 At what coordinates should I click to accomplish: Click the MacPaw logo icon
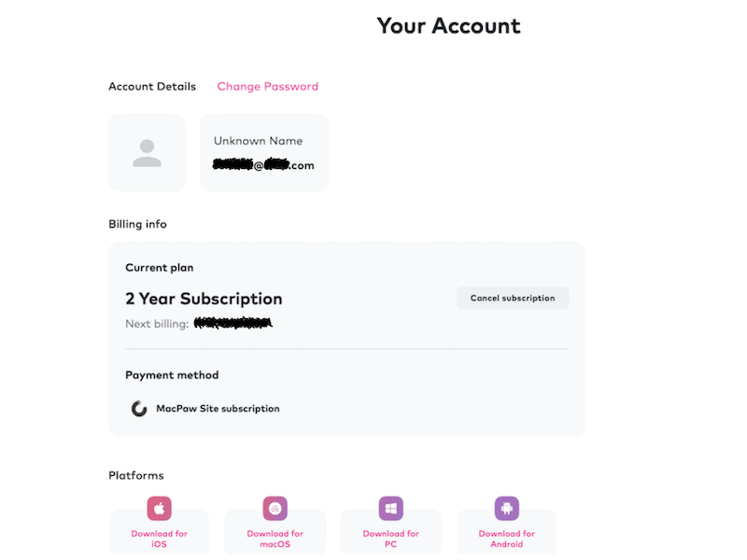coord(139,409)
